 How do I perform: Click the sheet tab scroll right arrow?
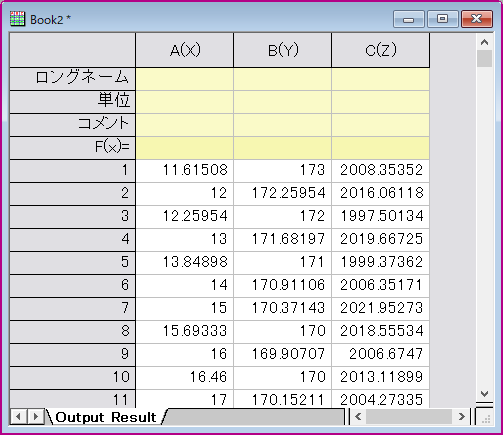pos(35,417)
